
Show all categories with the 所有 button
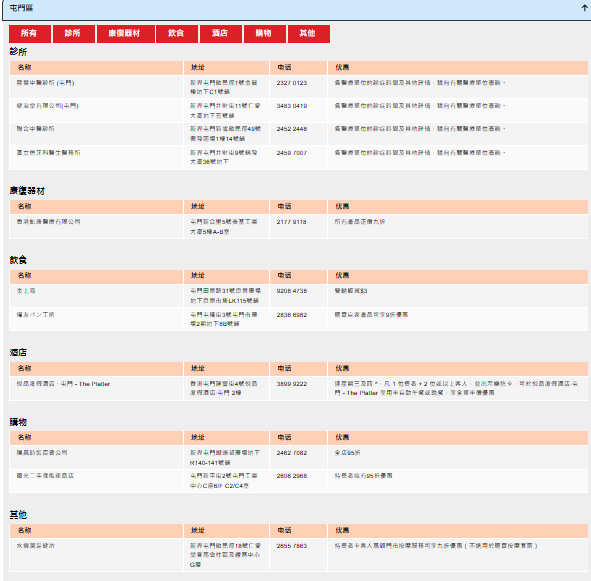pyautogui.click(x=29, y=34)
